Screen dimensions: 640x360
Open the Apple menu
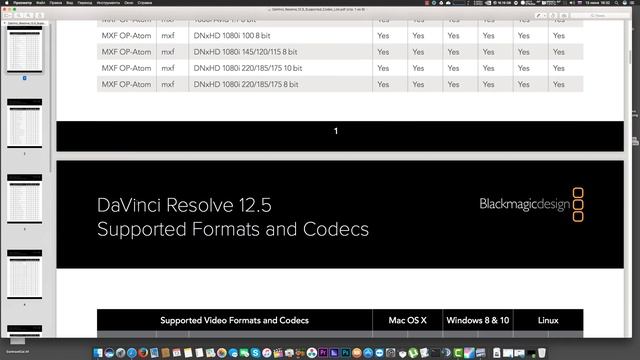(6, 2)
